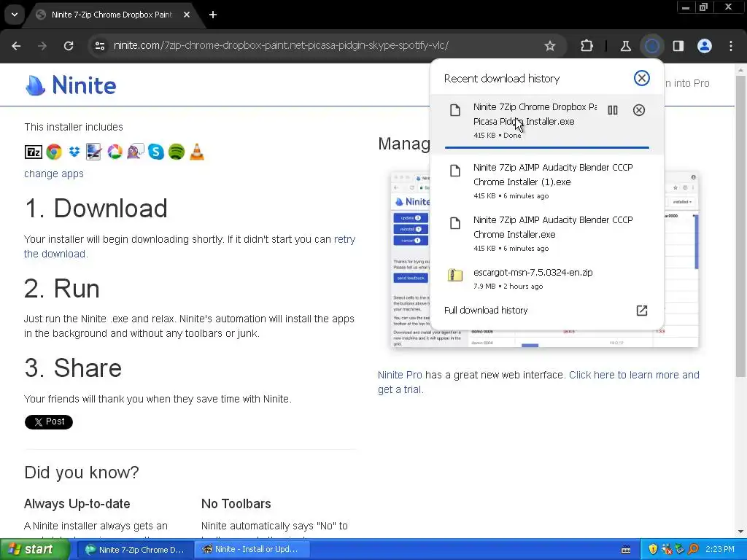Select the Ninite 7-Zip Chrome Dropbox tab
The height and width of the screenshot is (560, 747).
coord(112,15)
